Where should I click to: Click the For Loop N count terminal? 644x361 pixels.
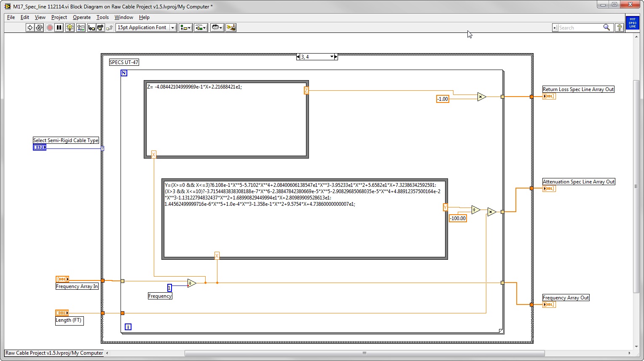click(x=124, y=73)
